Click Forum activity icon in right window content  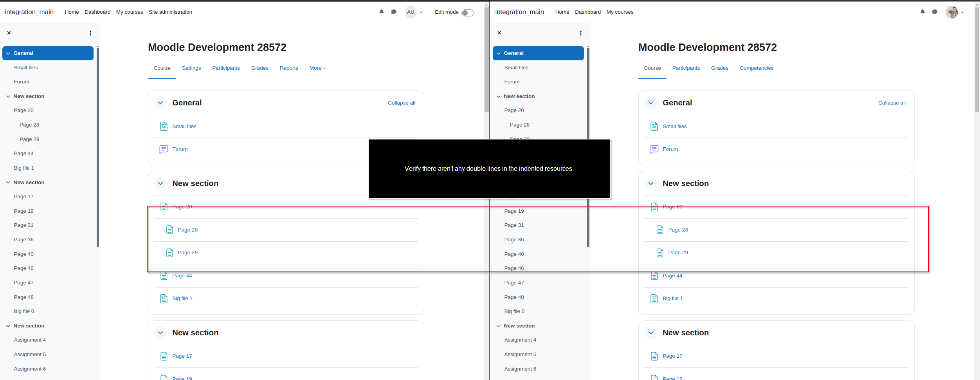point(654,149)
